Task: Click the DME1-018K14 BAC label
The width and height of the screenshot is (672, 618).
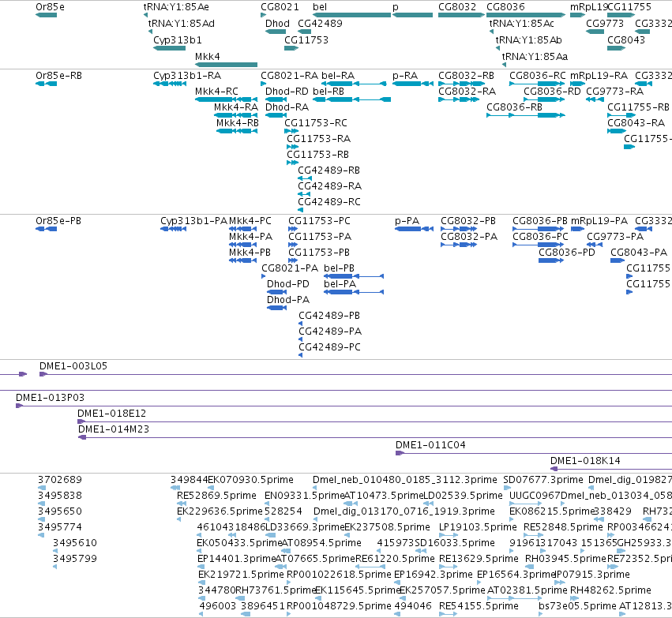Action: click(x=585, y=461)
